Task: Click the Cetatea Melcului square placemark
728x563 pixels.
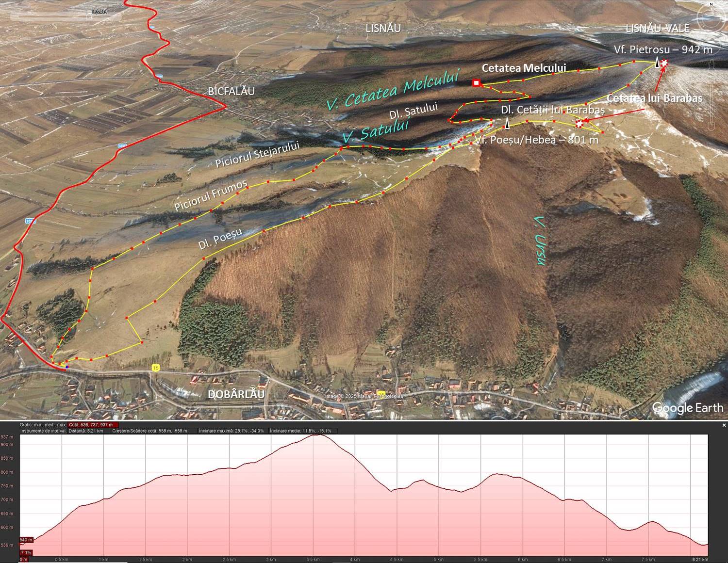Action: point(476,83)
